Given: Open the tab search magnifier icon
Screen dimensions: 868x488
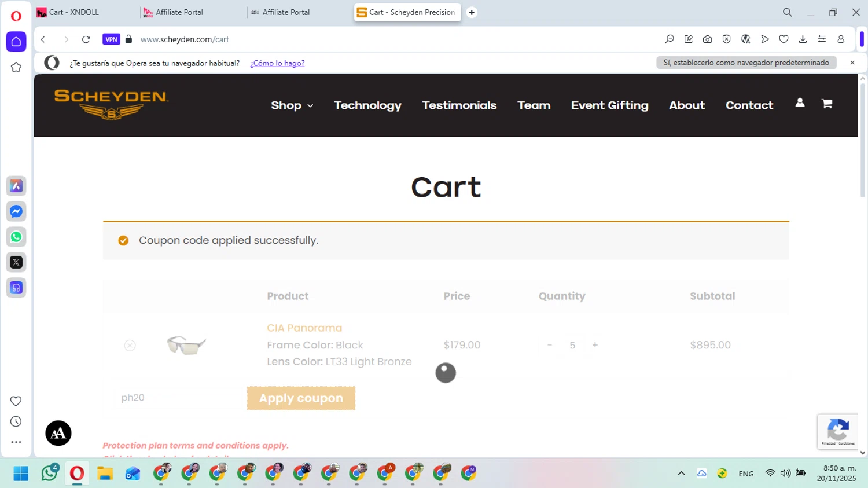Looking at the screenshot, I should point(787,12).
